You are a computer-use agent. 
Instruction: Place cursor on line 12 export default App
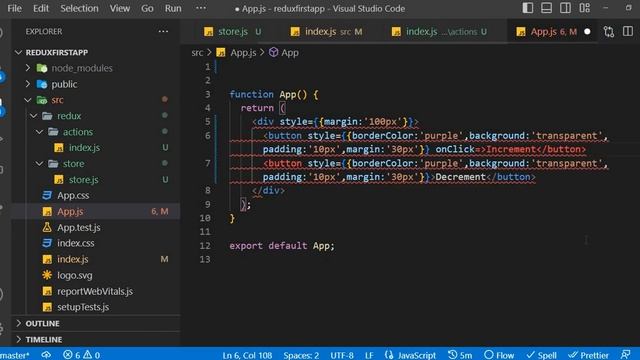pyautogui.click(x=282, y=246)
